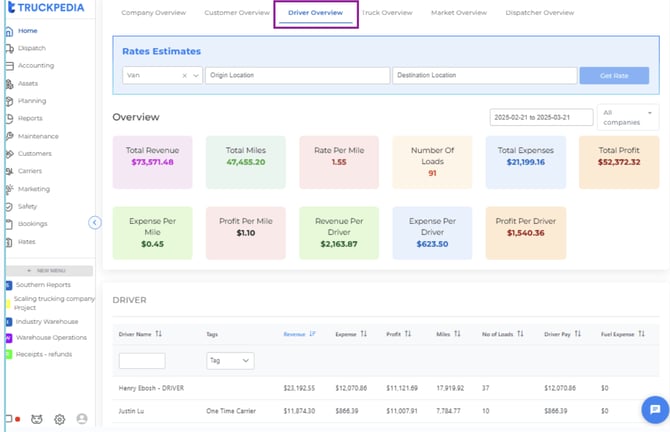The height and width of the screenshot is (432, 670).
Task: Switch to the Dispatcher Overview tab
Action: (540, 13)
